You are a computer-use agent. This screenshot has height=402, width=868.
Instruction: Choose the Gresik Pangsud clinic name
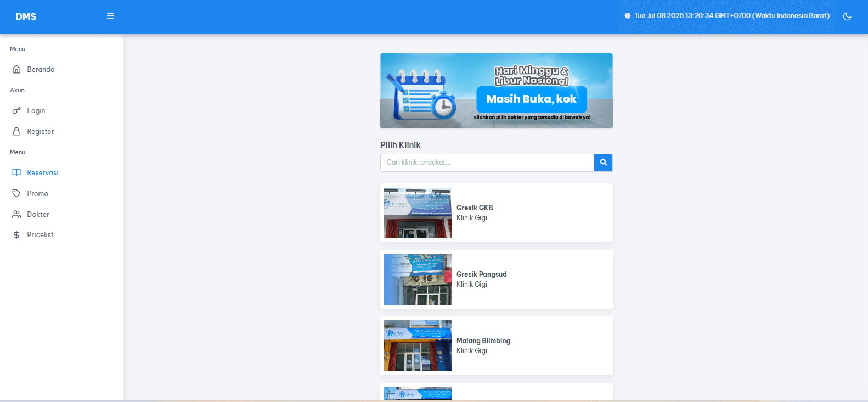481,274
